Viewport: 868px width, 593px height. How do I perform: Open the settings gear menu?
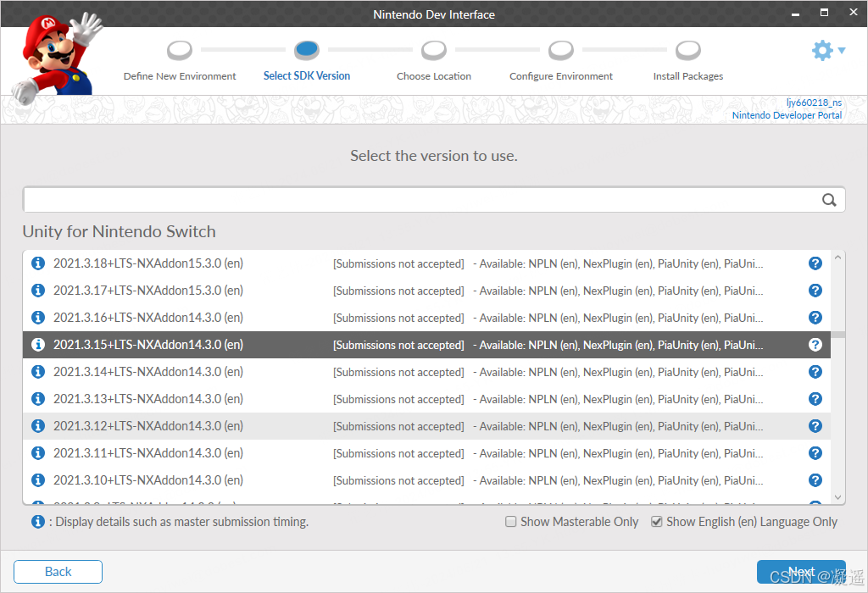click(x=821, y=50)
